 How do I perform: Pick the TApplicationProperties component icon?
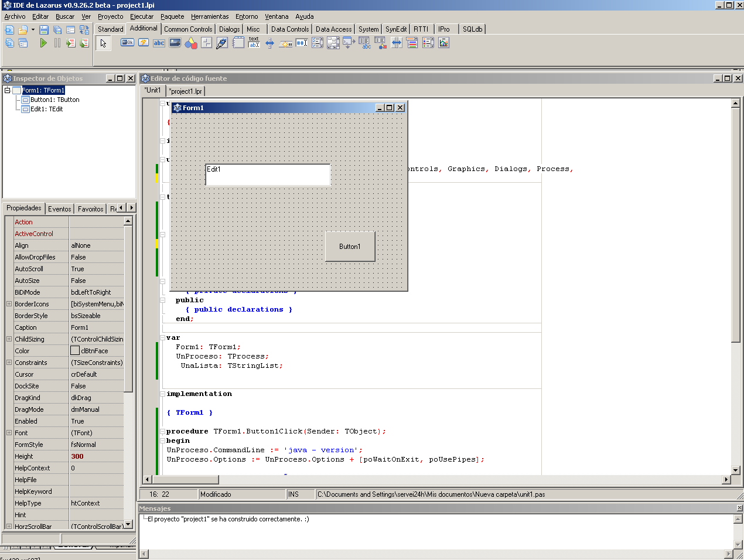348,43
